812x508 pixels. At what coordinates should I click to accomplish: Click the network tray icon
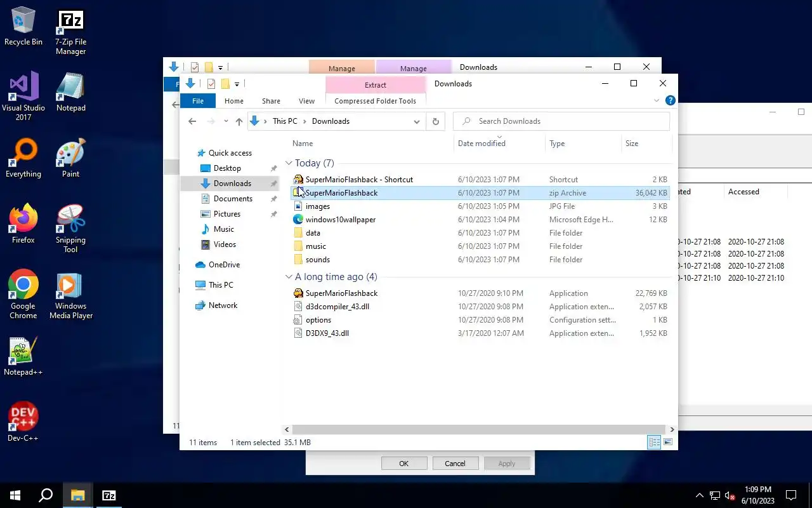click(x=715, y=495)
